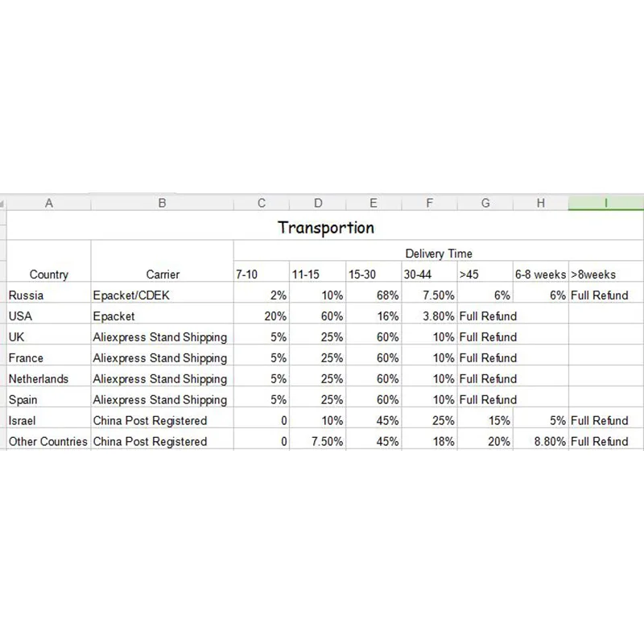Select the Epacket/CDEK carrier cell
644x644 pixels.
(163, 295)
